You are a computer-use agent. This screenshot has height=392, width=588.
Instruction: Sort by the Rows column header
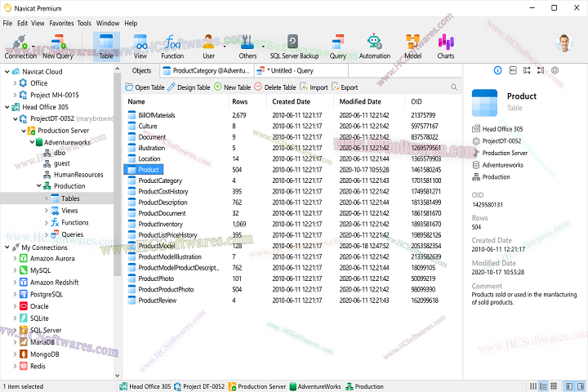coord(239,101)
